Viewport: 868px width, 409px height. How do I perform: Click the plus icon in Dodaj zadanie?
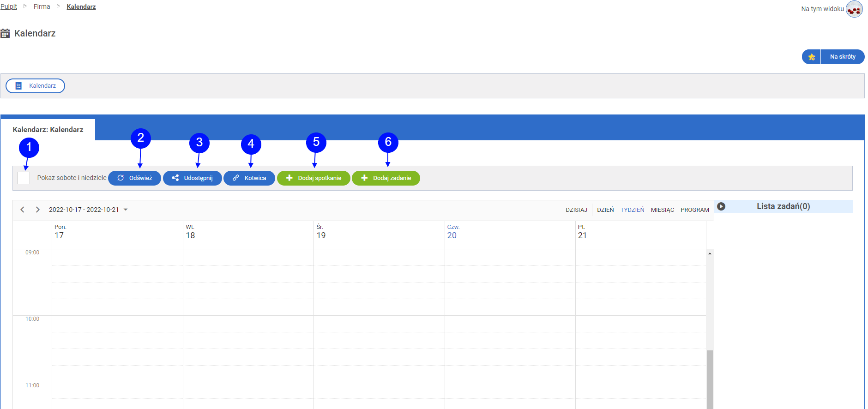point(364,178)
